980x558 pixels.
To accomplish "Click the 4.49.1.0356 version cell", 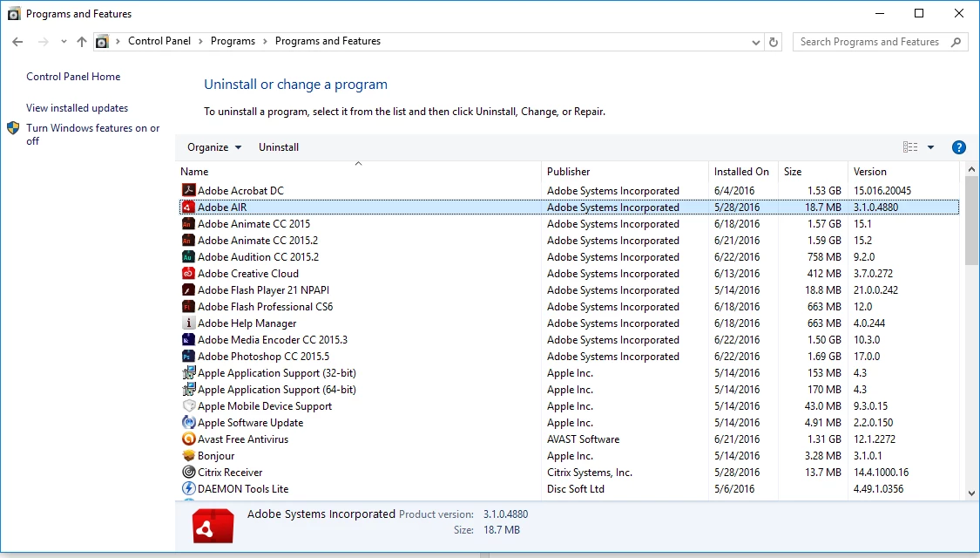I will tap(879, 488).
